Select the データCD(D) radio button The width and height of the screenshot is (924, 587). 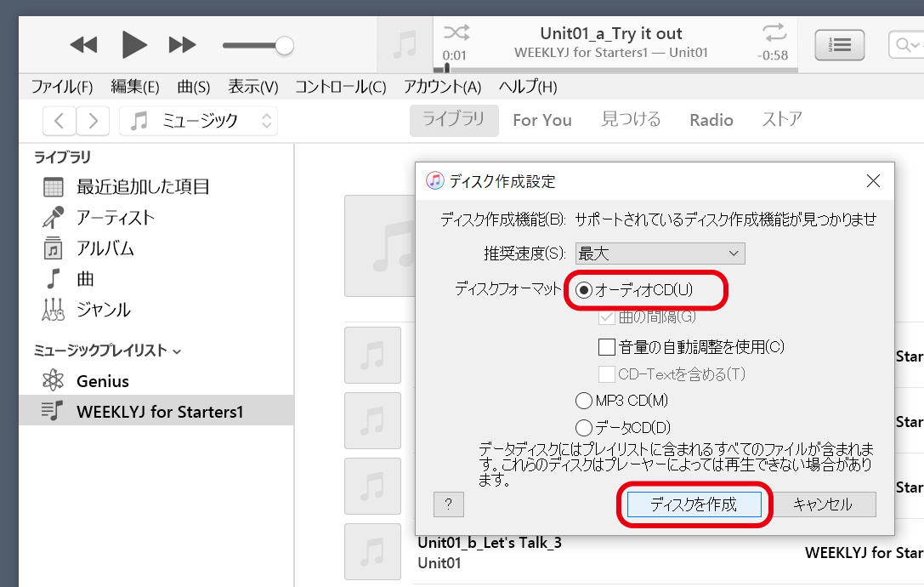coord(583,428)
